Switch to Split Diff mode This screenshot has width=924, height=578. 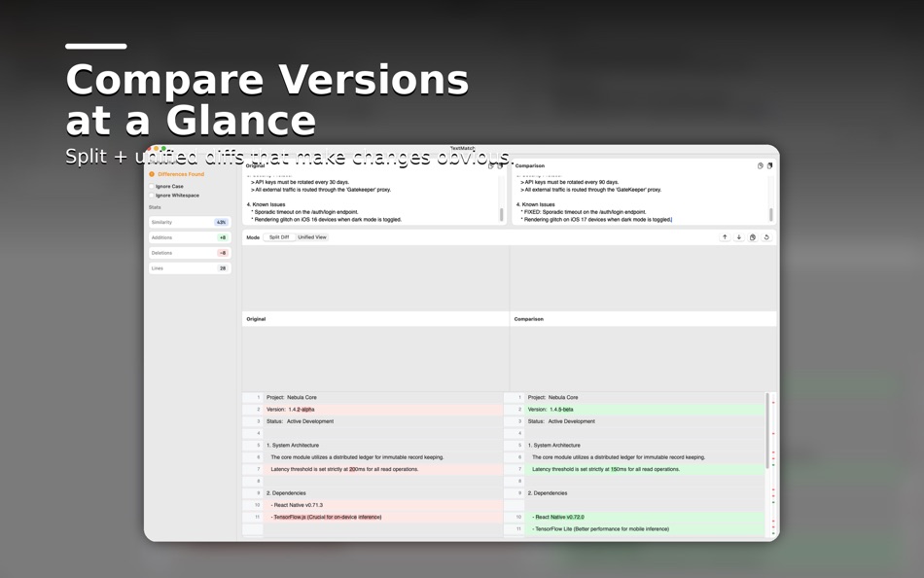point(279,237)
